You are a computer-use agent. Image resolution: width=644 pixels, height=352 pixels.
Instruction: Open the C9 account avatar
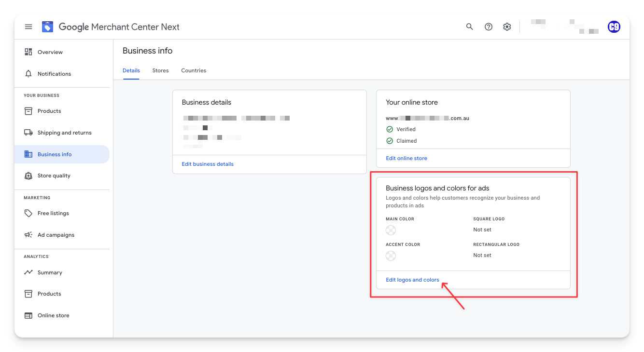[614, 27]
